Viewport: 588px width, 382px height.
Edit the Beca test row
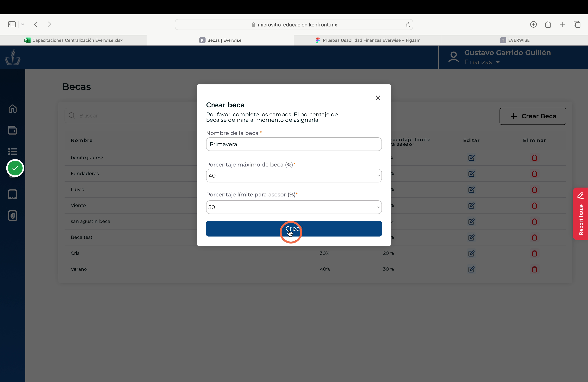tap(471, 237)
